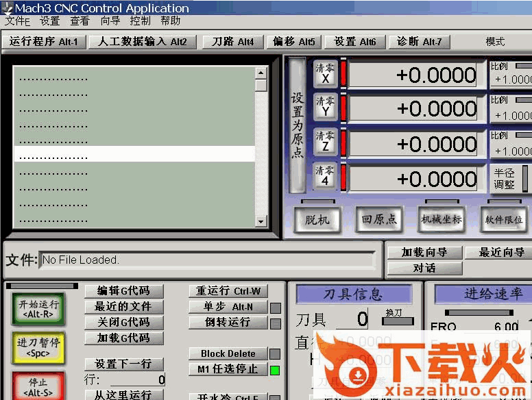Zero the X axis with 清零 X
Screen dimensions: 532x400
pos(325,74)
